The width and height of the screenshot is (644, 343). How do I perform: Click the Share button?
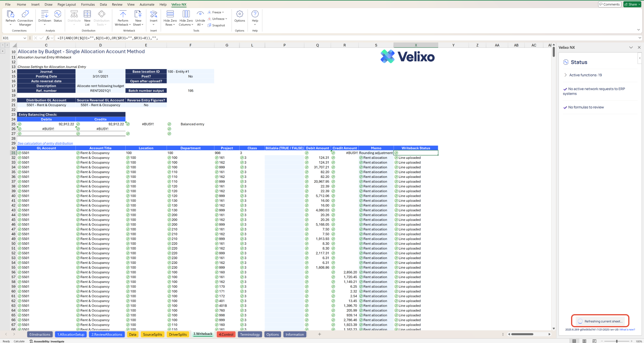632,4
